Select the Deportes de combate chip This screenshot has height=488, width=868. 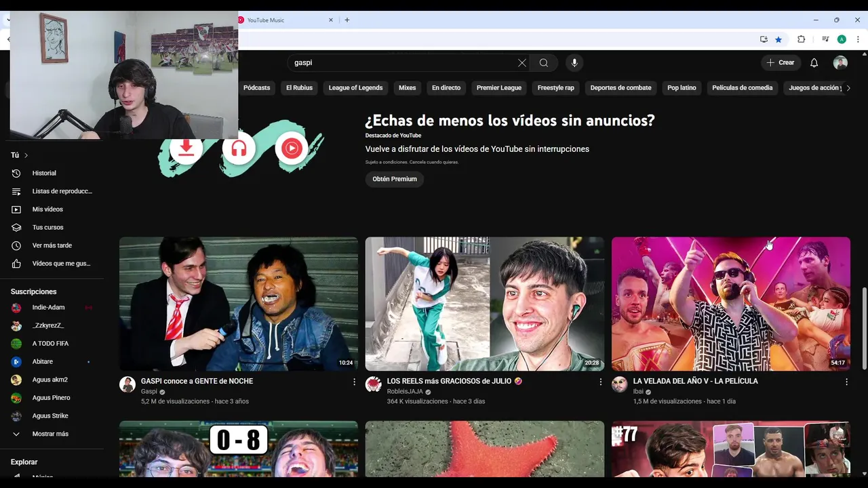coord(620,87)
